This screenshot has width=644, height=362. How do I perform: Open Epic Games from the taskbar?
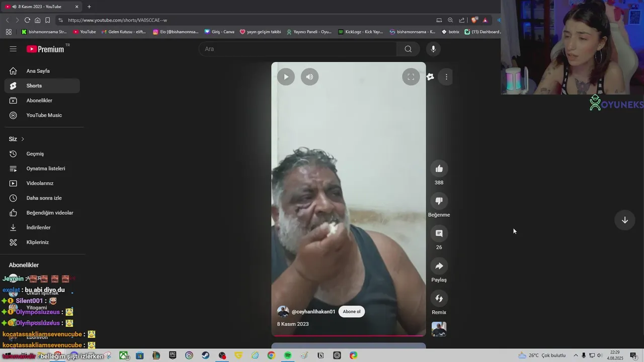coord(173,355)
